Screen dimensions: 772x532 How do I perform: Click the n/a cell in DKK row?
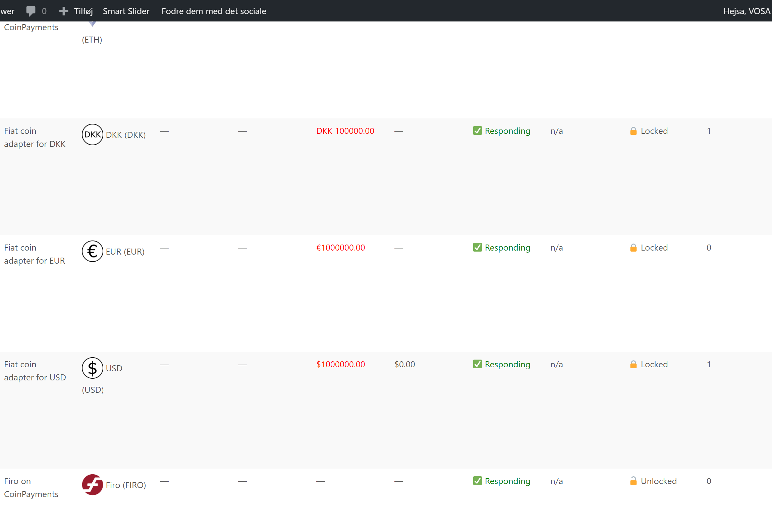557,131
